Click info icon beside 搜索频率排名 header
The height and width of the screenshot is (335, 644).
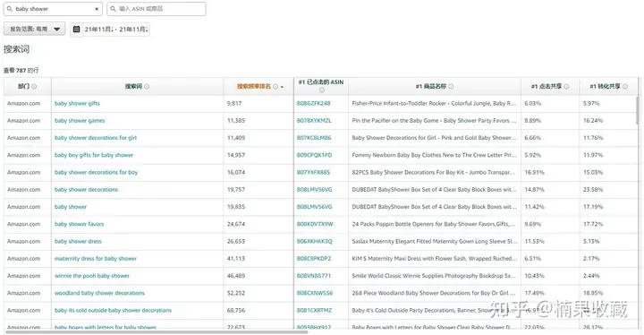pyautogui.click(x=275, y=86)
